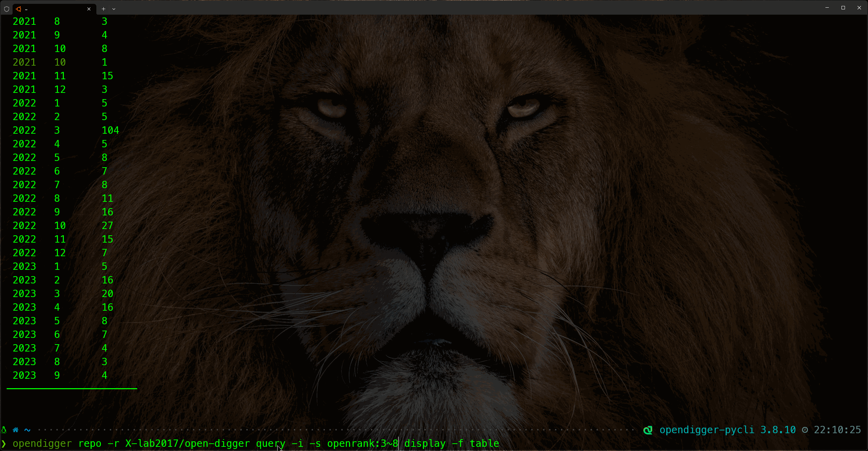Click the green Python snake icon
This screenshot has height=451, width=868.
click(x=648, y=430)
